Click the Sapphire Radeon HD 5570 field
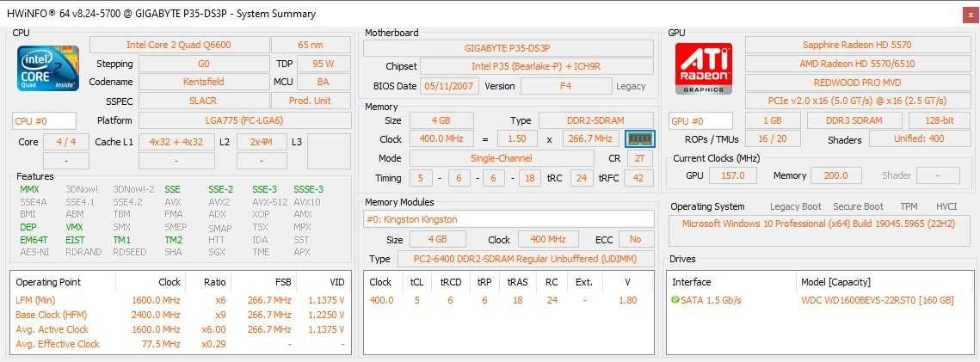 point(857,45)
